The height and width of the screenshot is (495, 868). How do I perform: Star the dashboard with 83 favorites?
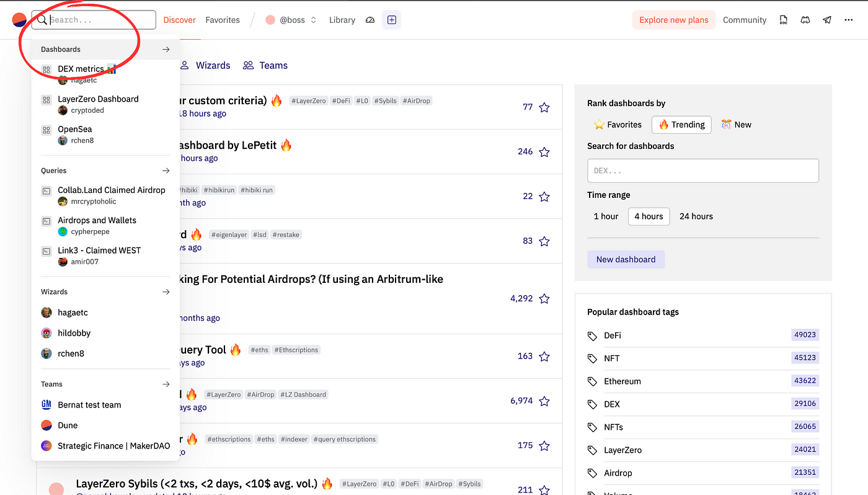point(544,241)
